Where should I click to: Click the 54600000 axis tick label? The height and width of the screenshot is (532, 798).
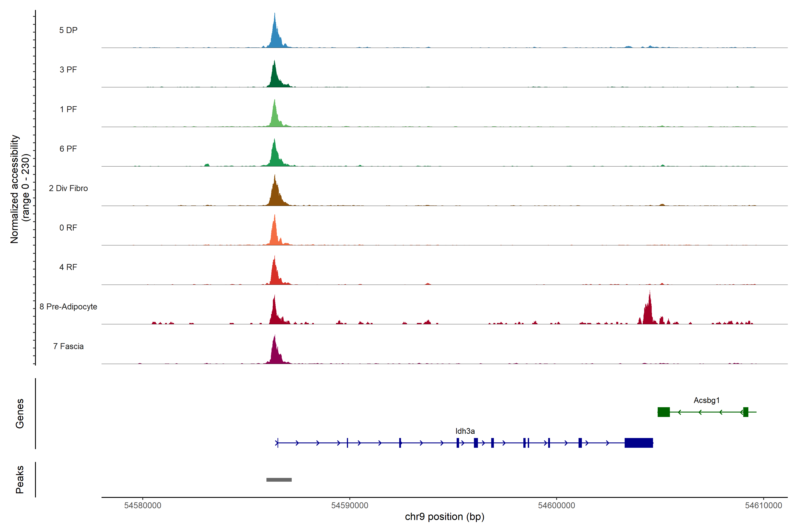(x=556, y=505)
